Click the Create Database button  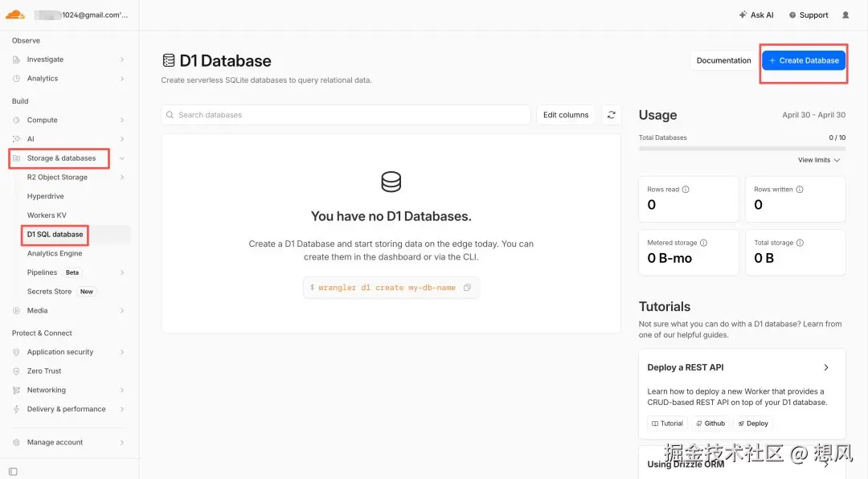(x=803, y=60)
